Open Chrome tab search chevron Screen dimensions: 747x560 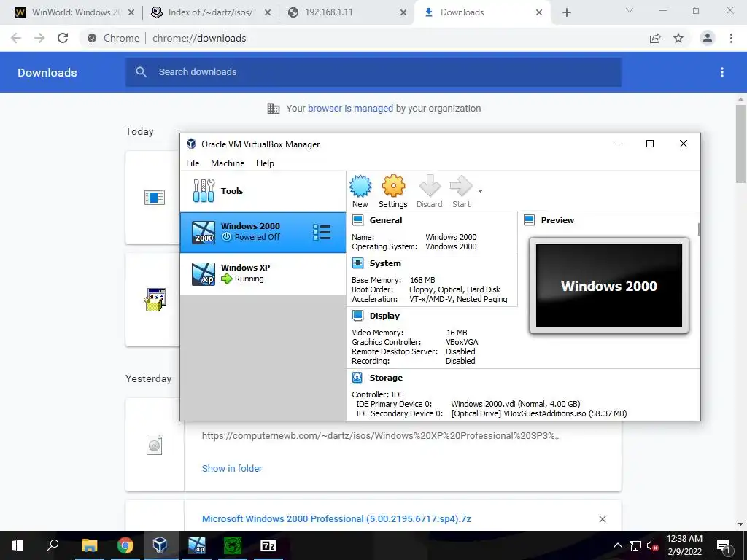(630, 10)
